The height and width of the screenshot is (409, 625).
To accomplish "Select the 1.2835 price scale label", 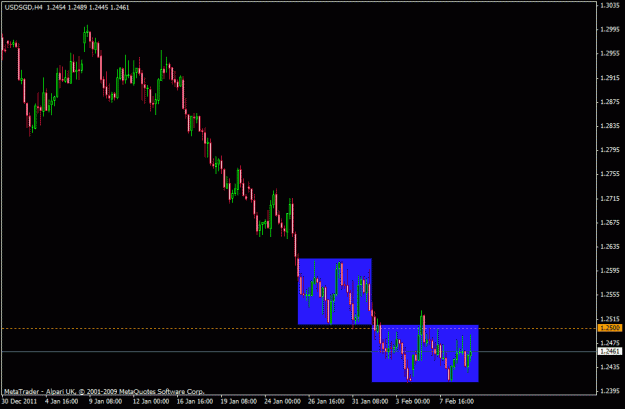I will tap(610, 126).
